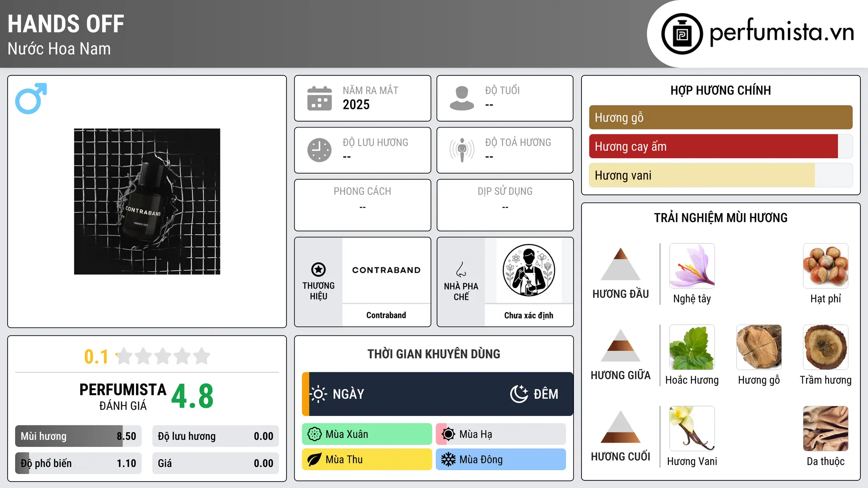
Task: Open the Da thuộc leather note image
Action: pyautogui.click(x=826, y=429)
